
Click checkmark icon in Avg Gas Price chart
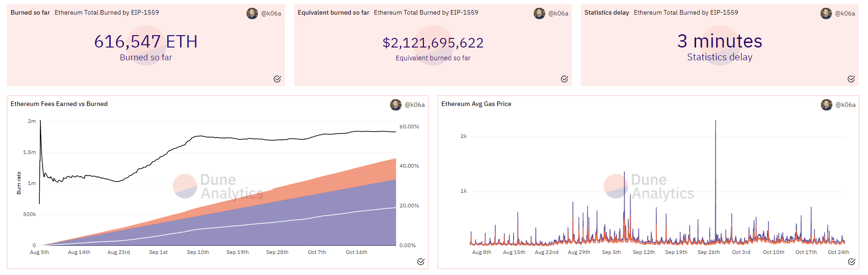(x=852, y=262)
